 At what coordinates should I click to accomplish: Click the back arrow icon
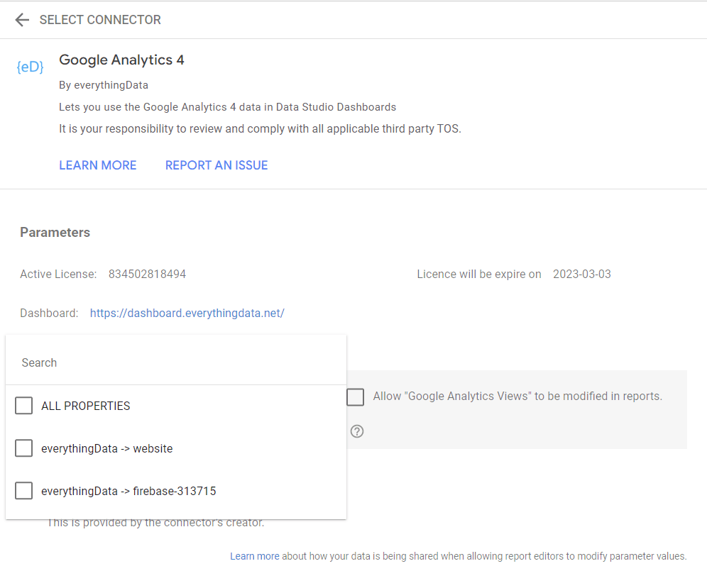pos(22,20)
